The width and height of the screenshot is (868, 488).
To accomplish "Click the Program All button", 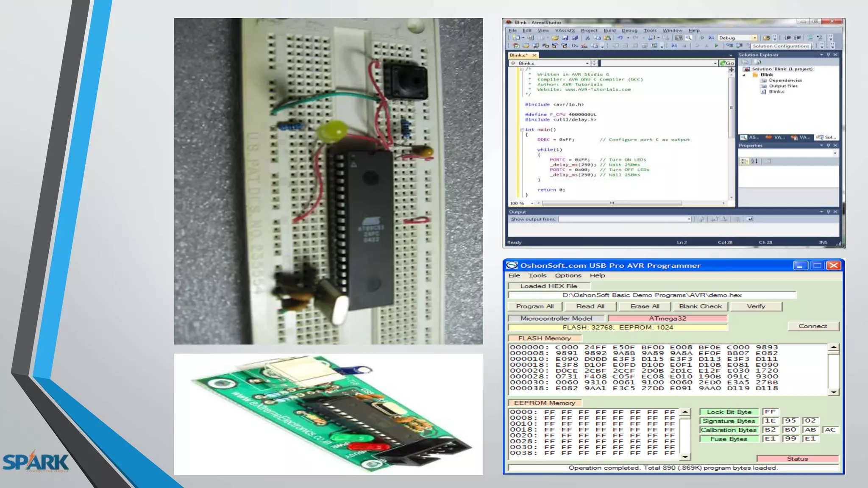I will (x=535, y=306).
